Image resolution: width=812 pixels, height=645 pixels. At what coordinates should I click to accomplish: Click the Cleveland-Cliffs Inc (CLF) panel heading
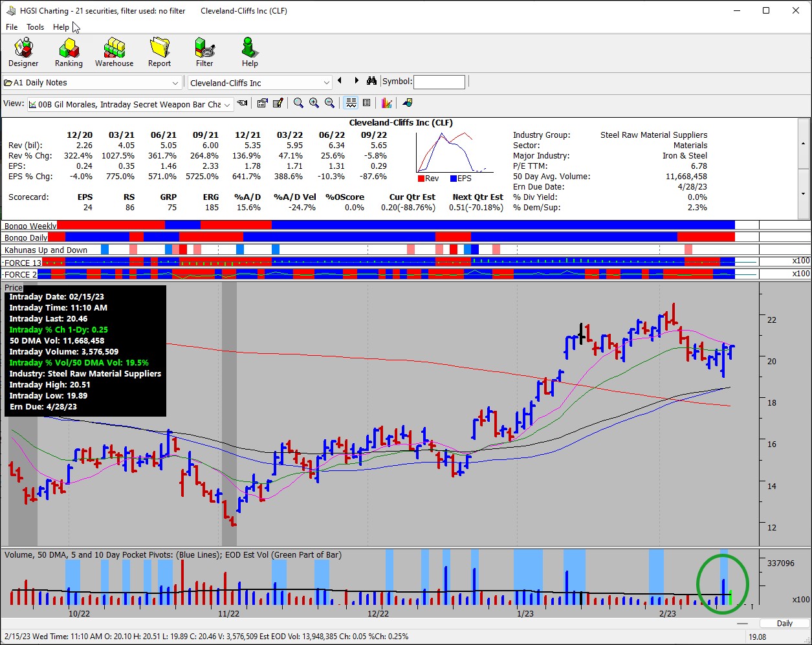(401, 123)
